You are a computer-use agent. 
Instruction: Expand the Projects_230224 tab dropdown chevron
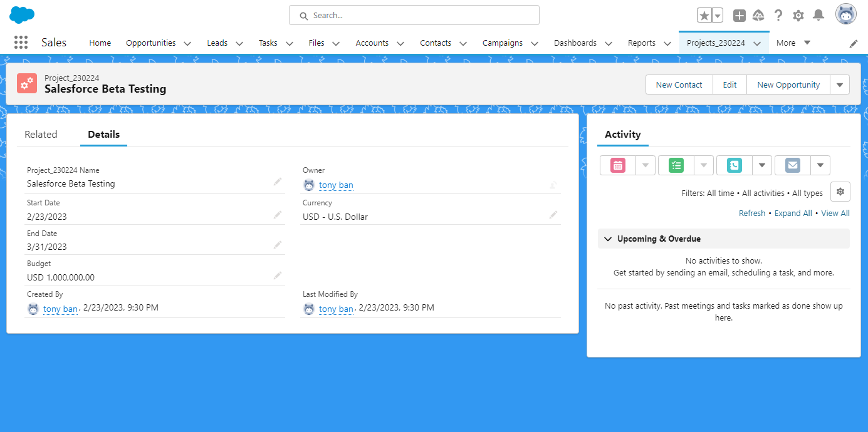click(757, 43)
